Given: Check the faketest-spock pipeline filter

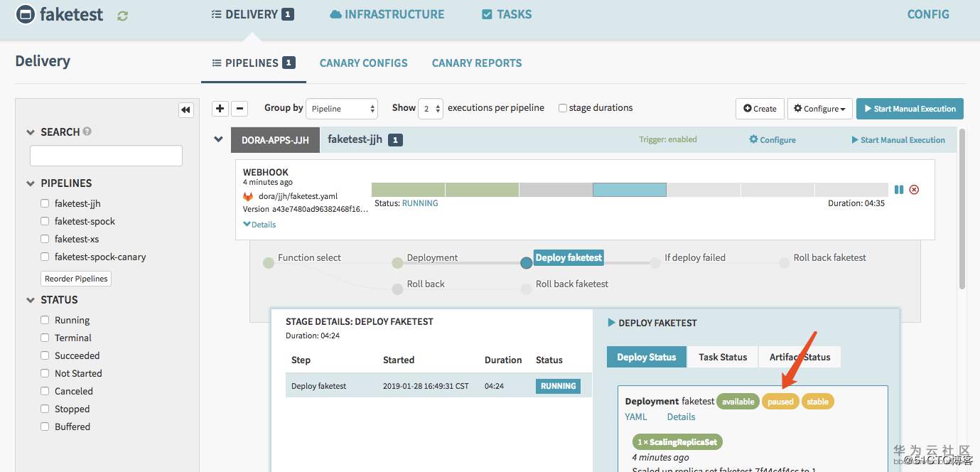Looking at the screenshot, I should click(45, 221).
